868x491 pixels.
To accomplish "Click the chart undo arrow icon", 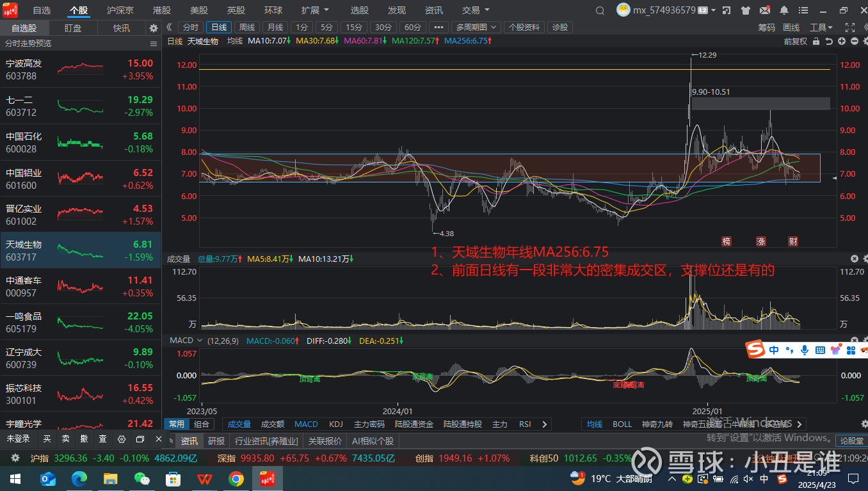I will click(829, 41).
